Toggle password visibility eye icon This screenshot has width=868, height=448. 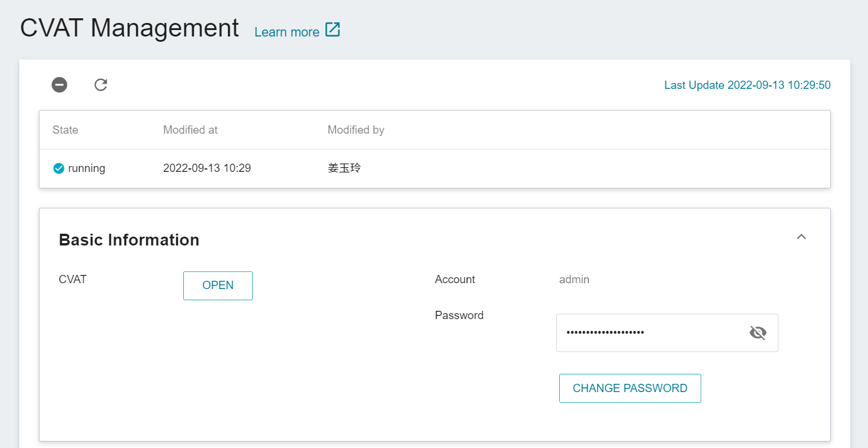[758, 333]
